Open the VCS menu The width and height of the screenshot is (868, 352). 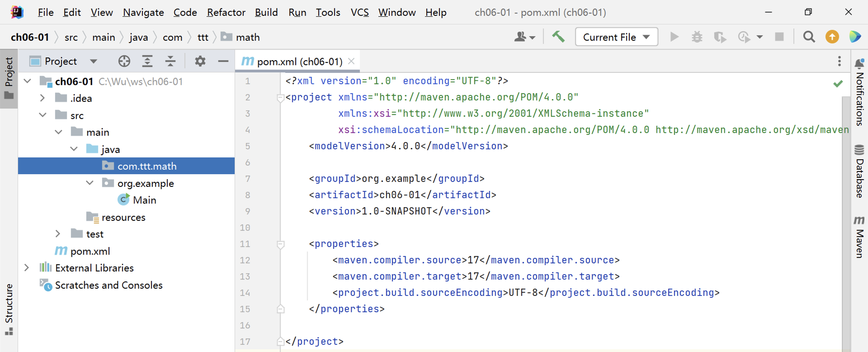pos(359,12)
